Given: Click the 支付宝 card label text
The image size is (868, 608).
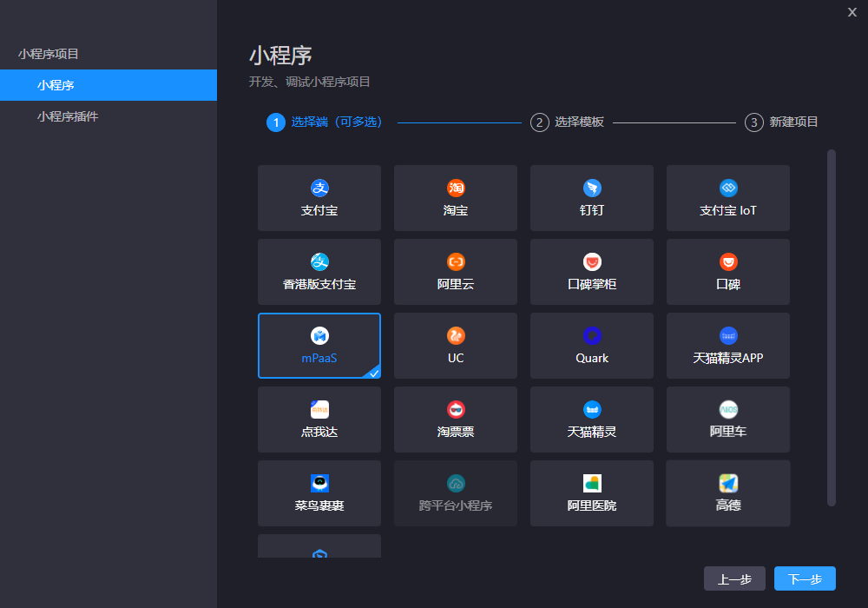Looking at the screenshot, I should (319, 210).
